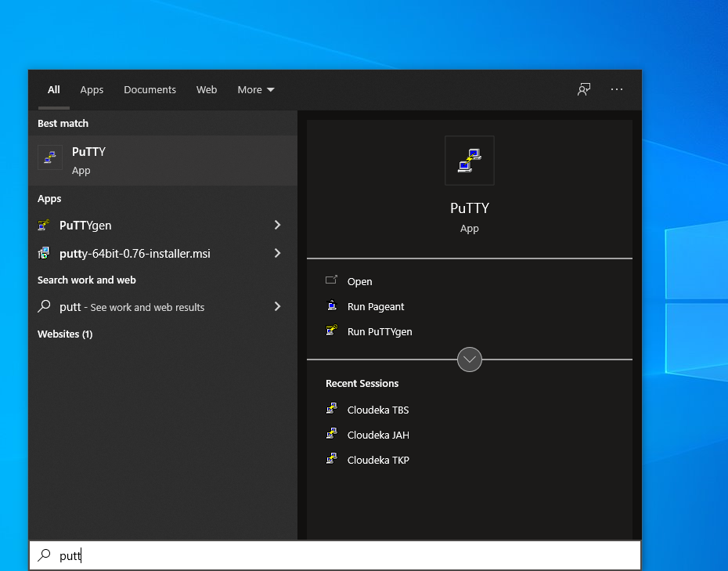The width and height of the screenshot is (728, 571).
Task: Switch to the Documents tab
Action: (x=150, y=90)
